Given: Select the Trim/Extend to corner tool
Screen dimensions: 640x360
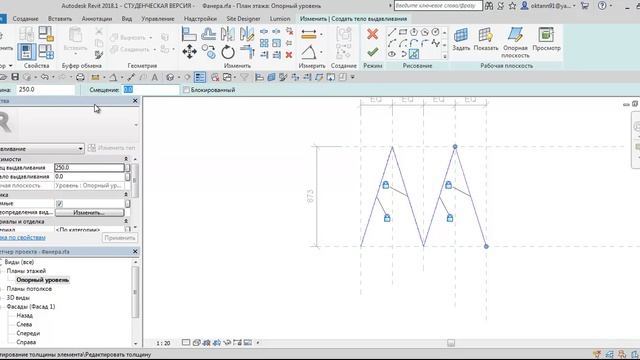Looking at the screenshot, I should (247, 52).
